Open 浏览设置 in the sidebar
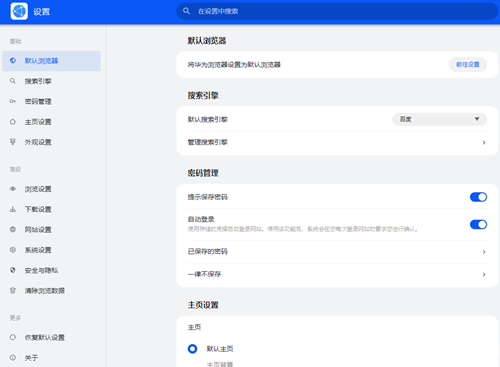Viewport: 500px width, 367px height. [x=51, y=189]
